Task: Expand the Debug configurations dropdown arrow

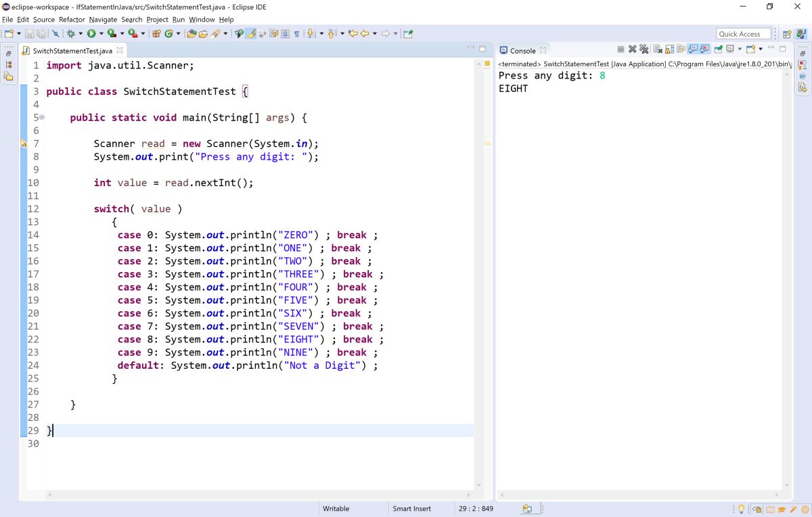Action: [x=81, y=34]
